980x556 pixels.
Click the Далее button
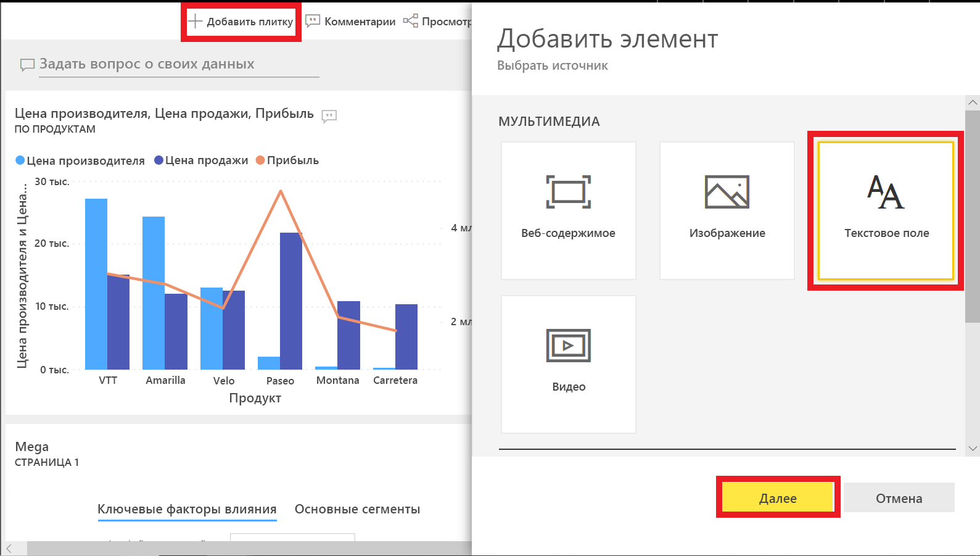coord(778,498)
